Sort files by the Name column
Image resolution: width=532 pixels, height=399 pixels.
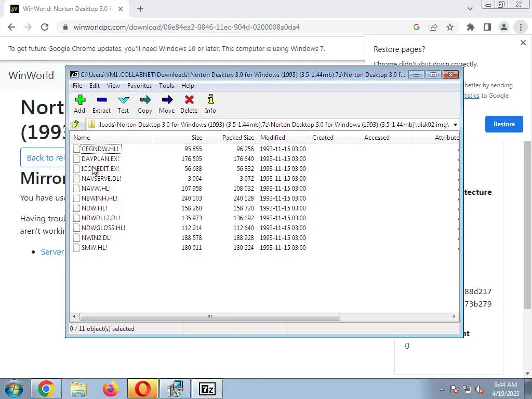(x=112, y=137)
